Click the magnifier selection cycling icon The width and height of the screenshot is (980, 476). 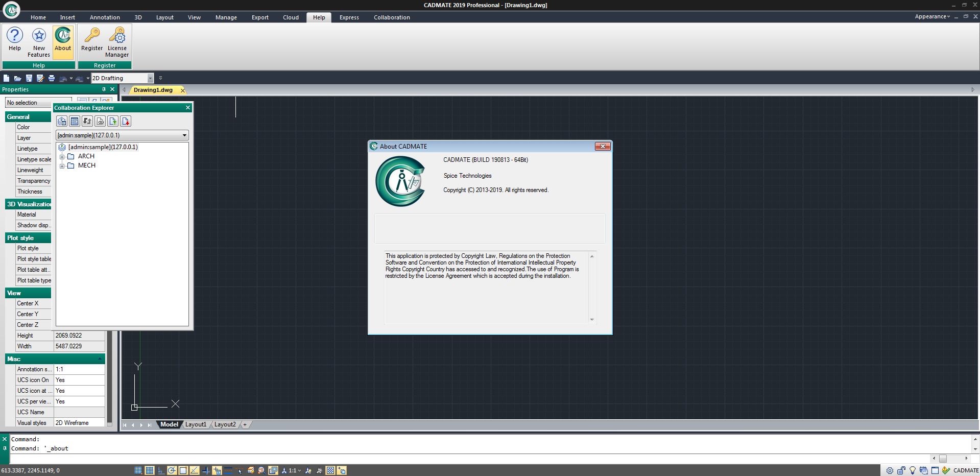[261, 470]
